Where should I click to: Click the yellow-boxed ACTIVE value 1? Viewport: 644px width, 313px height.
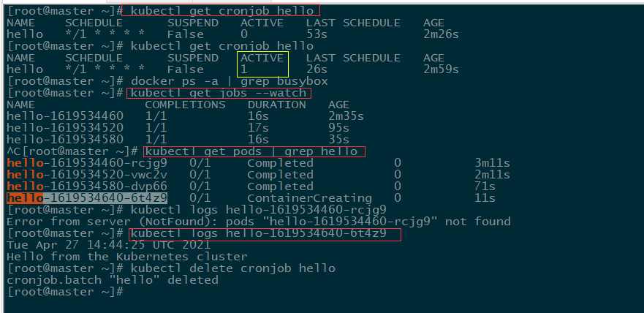tap(244, 69)
